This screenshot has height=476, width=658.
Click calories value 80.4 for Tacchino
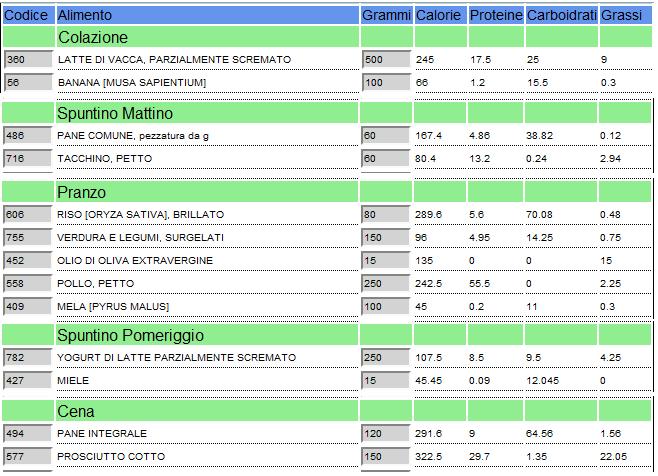tap(426, 159)
